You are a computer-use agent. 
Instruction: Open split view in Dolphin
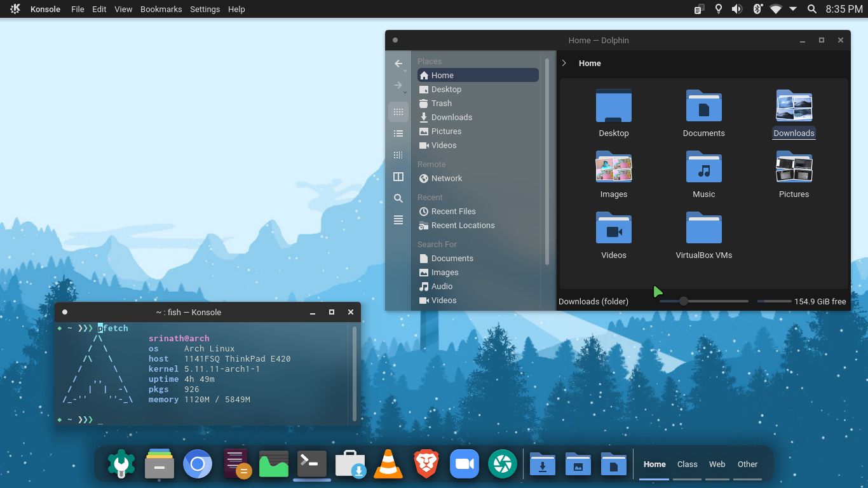point(398,176)
